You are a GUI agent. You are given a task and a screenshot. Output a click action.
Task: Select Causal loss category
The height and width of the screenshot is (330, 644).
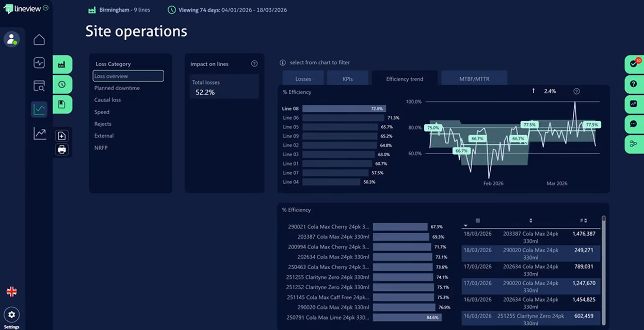pyautogui.click(x=107, y=100)
